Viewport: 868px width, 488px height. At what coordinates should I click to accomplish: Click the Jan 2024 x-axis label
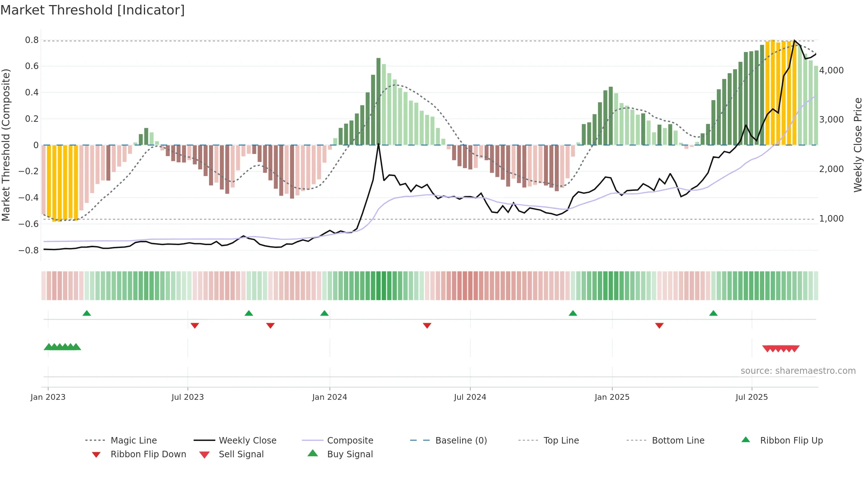coord(330,397)
